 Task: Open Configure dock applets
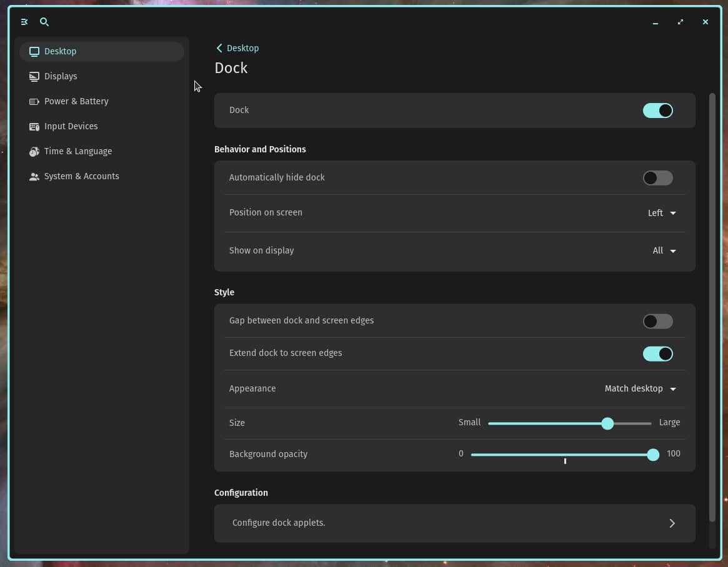pyautogui.click(x=454, y=523)
